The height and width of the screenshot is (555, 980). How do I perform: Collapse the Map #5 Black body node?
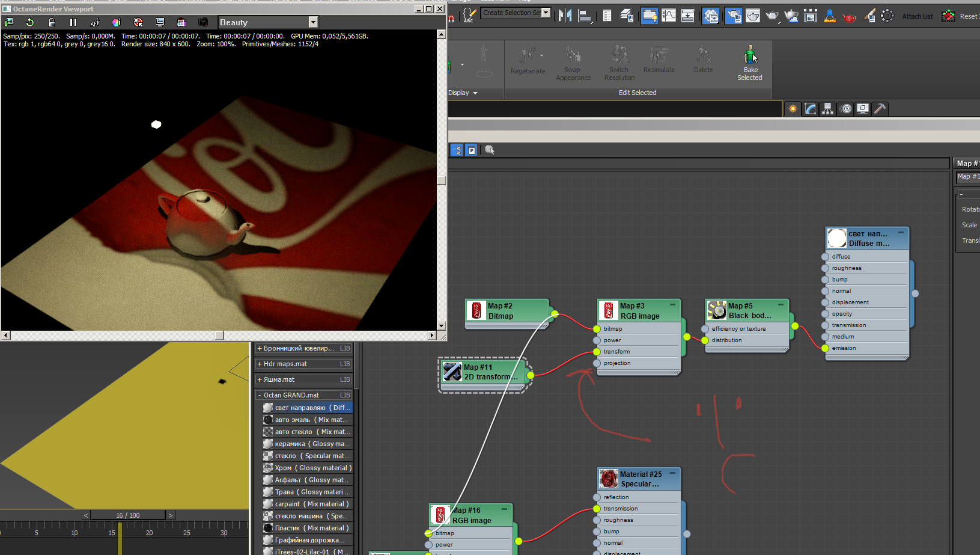point(781,305)
